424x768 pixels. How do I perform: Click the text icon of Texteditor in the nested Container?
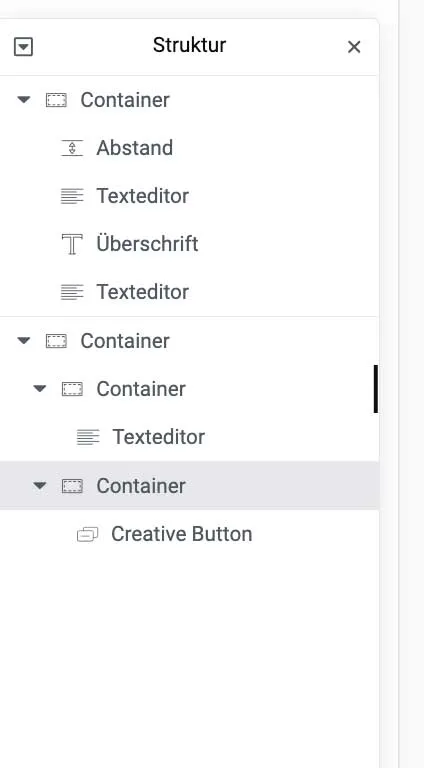pyautogui.click(x=88, y=437)
